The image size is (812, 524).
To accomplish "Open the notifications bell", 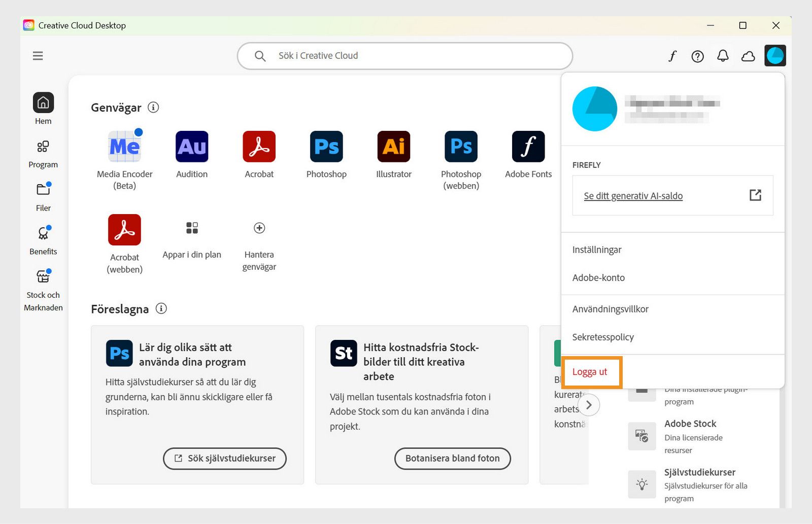I will click(x=723, y=56).
